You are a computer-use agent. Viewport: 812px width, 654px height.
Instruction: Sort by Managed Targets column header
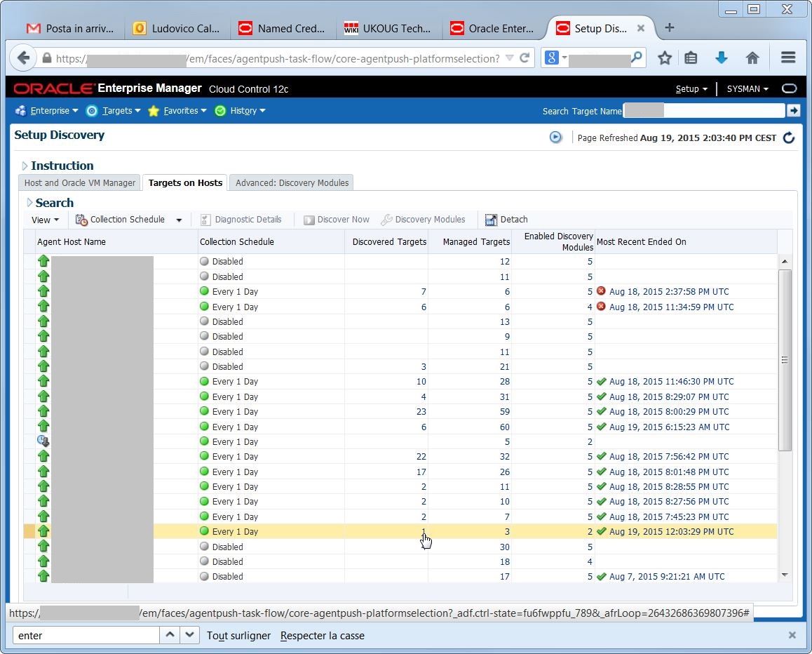click(x=476, y=241)
